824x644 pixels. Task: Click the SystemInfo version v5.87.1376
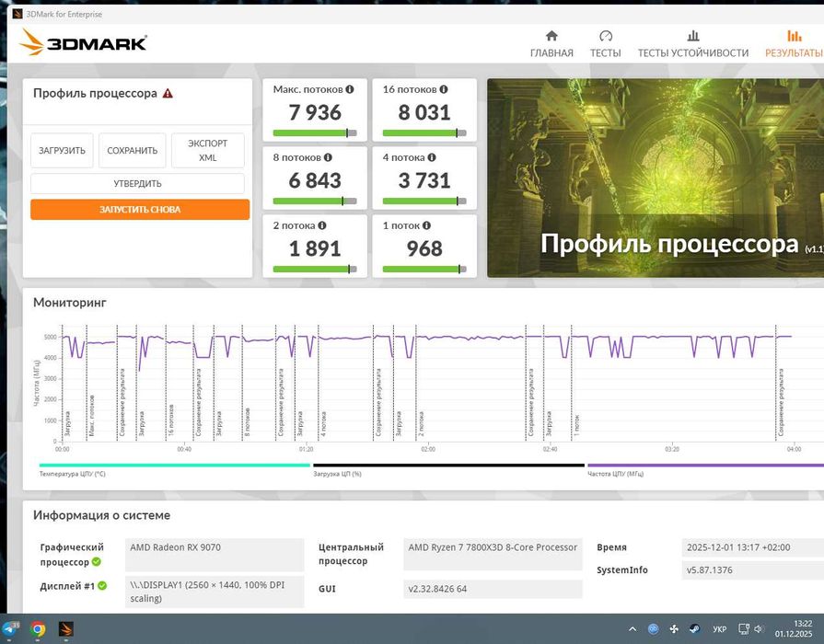tap(752, 569)
